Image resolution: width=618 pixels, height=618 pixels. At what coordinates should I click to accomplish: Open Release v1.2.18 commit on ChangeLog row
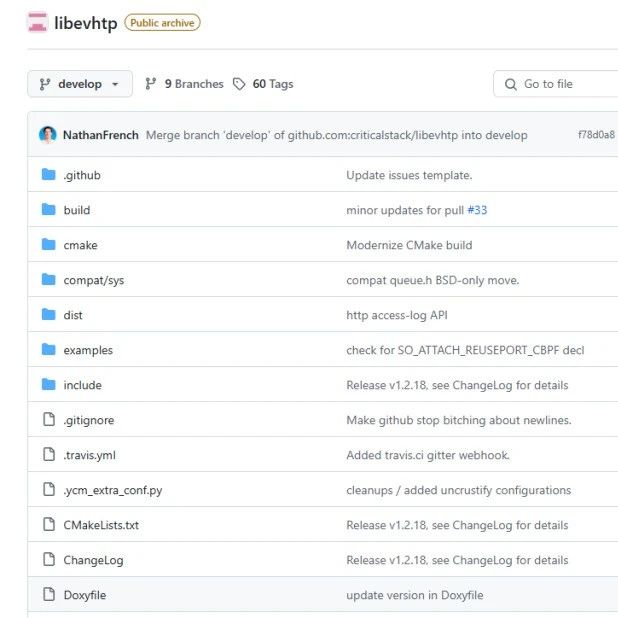[x=457, y=560]
